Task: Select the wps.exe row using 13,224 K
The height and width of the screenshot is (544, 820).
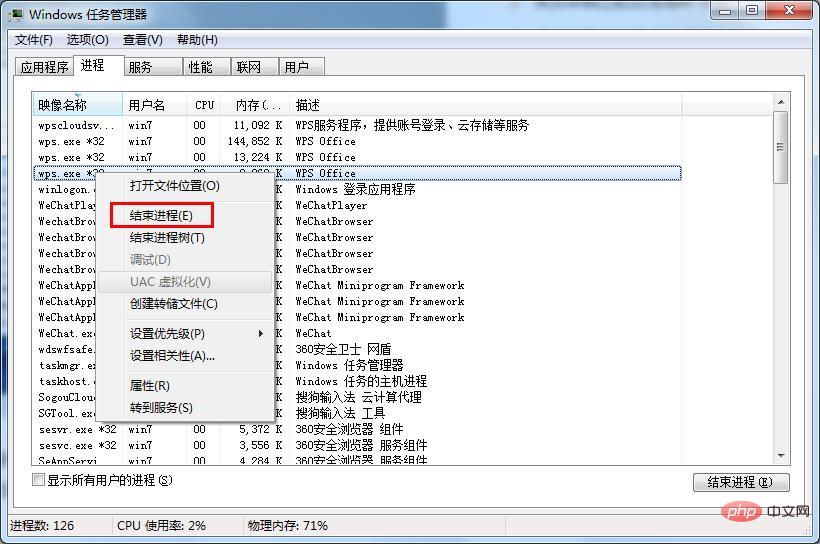Action: click(357, 157)
